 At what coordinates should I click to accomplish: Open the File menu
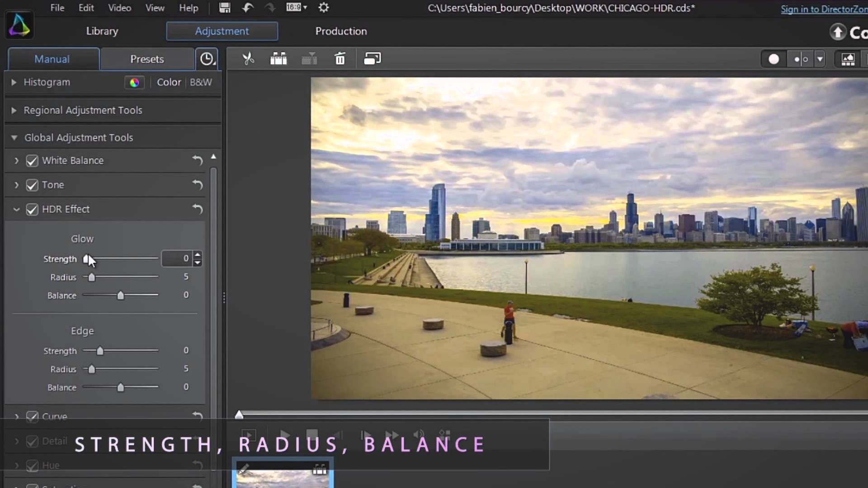coord(57,8)
